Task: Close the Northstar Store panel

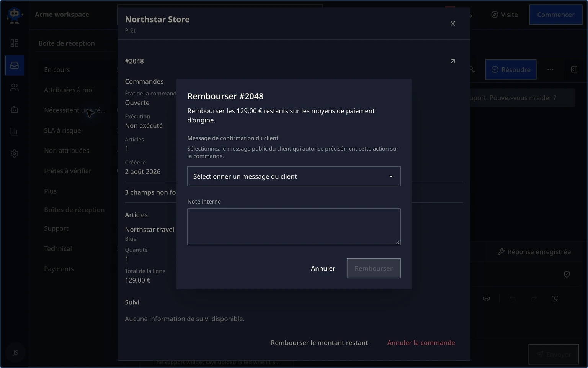Action: point(453,23)
